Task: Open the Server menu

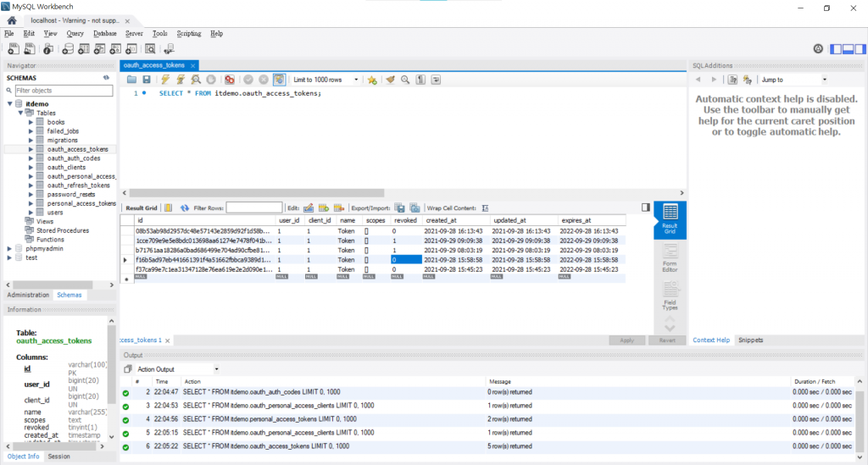Action: tap(134, 34)
